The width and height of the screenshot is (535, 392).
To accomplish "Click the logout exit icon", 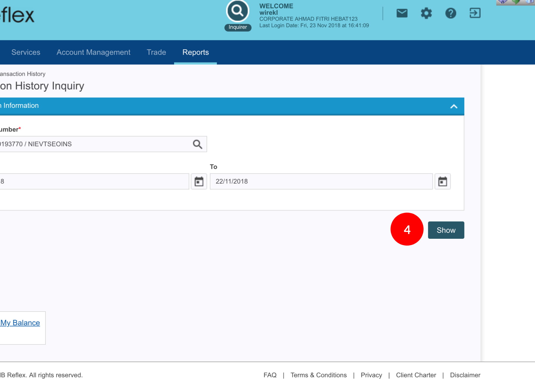I will [x=475, y=13].
